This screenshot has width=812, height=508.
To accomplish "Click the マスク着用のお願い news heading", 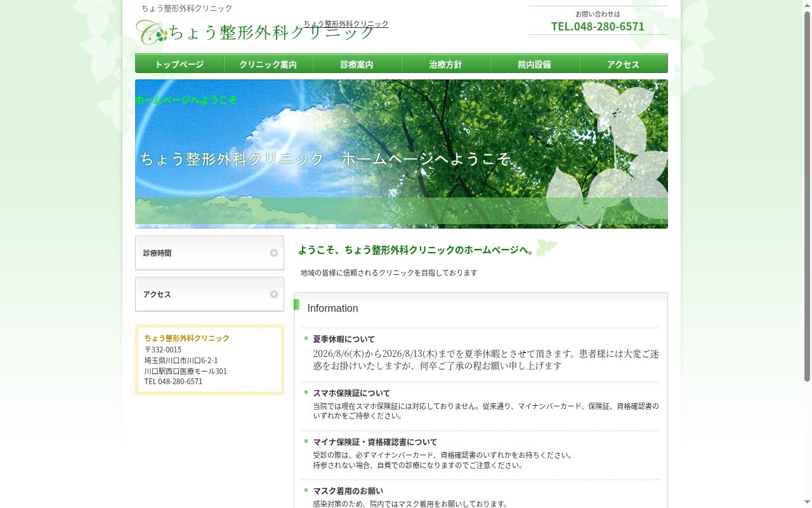I will [x=348, y=491].
